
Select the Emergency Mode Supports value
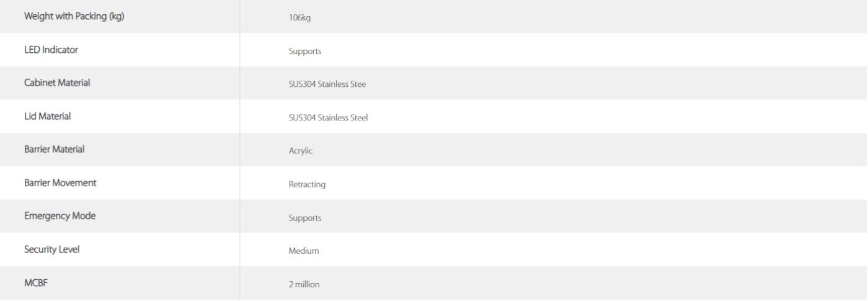pyautogui.click(x=305, y=218)
